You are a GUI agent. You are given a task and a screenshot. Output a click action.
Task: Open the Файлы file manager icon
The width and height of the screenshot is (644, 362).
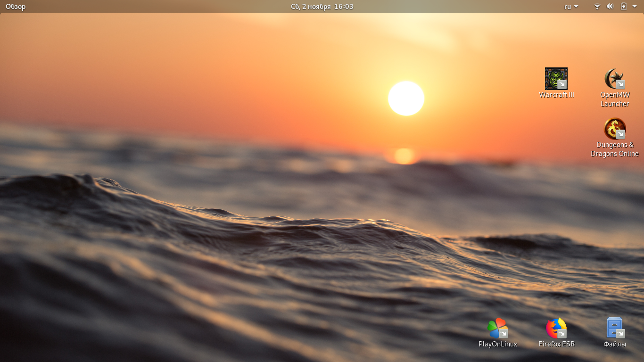tap(615, 328)
